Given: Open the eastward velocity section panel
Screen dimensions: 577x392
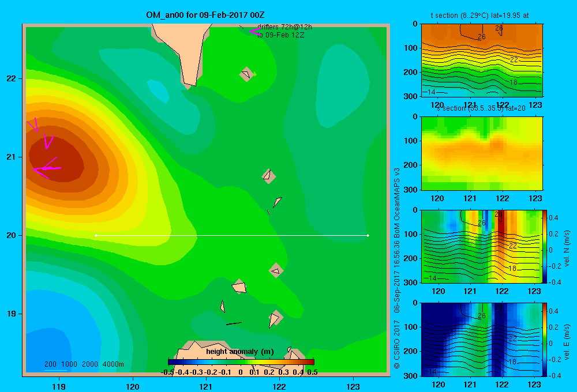Looking at the screenshot, I should (x=482, y=340).
